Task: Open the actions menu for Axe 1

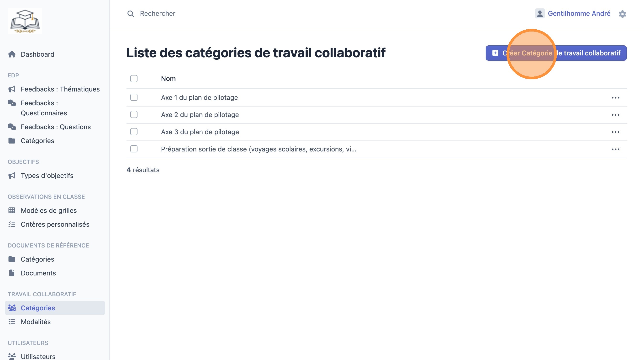Action: click(615, 97)
